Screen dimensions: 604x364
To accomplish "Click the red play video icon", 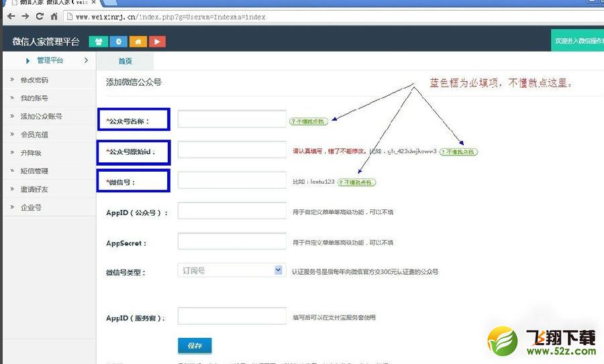I will point(157,42).
